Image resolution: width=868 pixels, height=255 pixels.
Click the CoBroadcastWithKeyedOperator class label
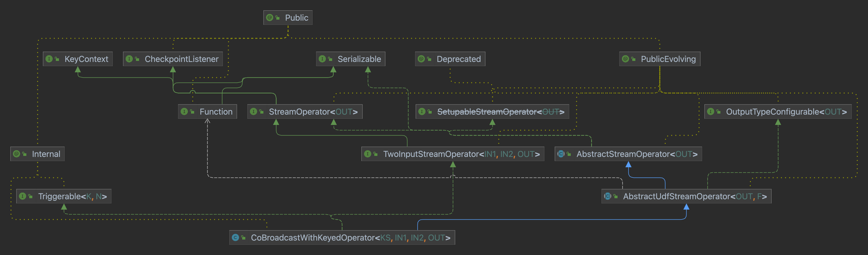coord(350,238)
